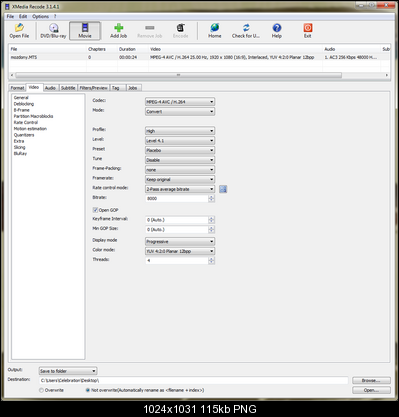
Task: Click the Min GOP Size stepper arrows
Action: pos(211,229)
